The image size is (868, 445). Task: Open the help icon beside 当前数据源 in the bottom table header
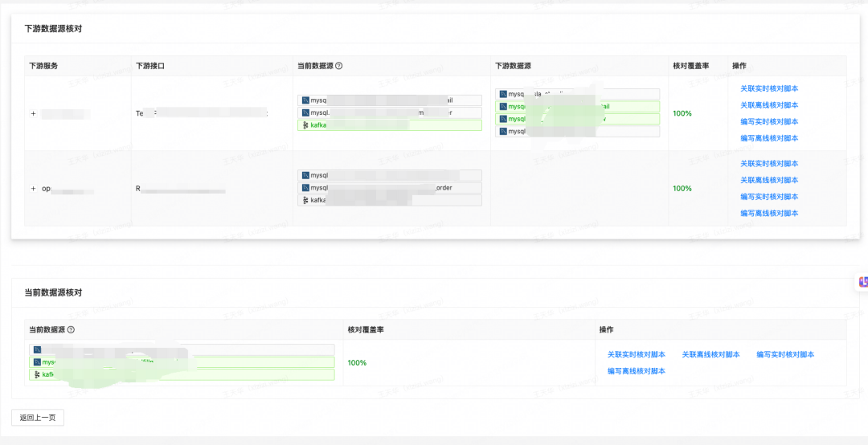71,329
